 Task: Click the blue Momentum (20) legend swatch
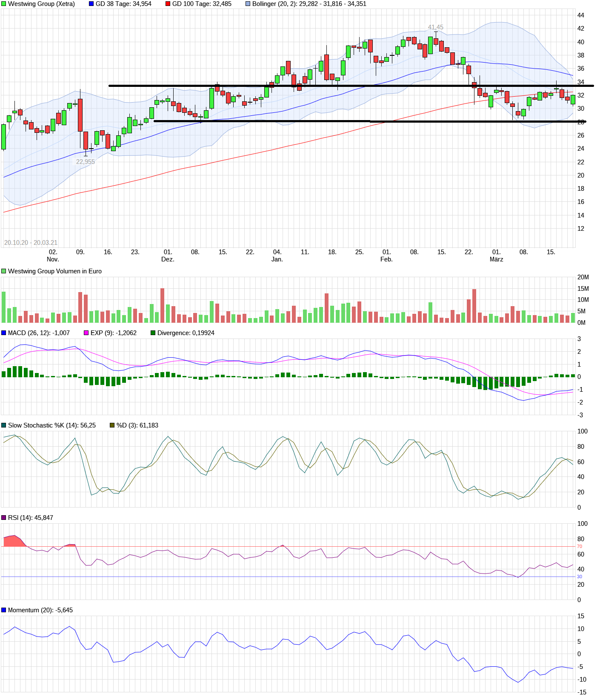(4, 610)
